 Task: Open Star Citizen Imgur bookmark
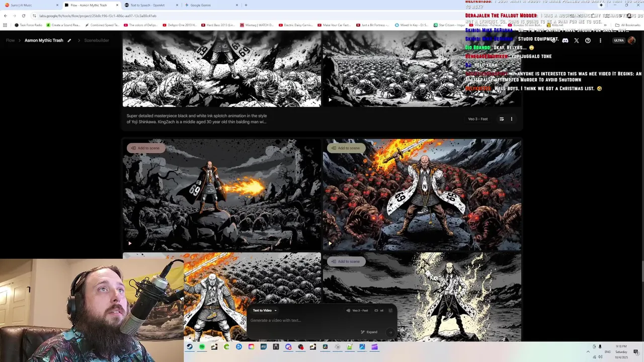point(449,25)
